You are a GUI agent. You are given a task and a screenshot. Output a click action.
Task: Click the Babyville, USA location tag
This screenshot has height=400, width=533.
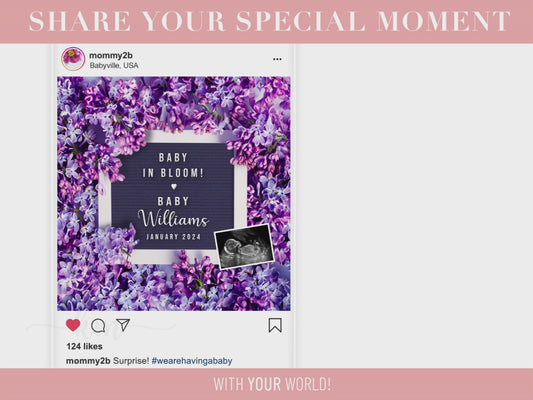[114, 65]
